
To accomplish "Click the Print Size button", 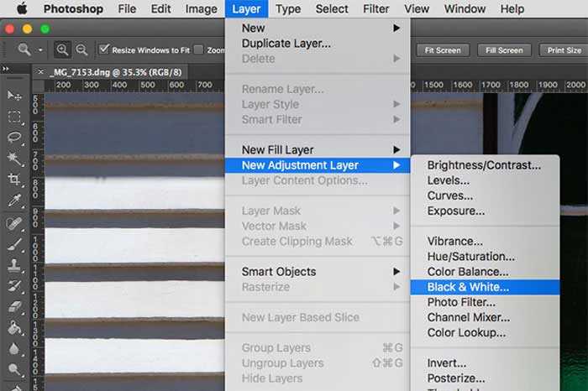I will click(564, 50).
